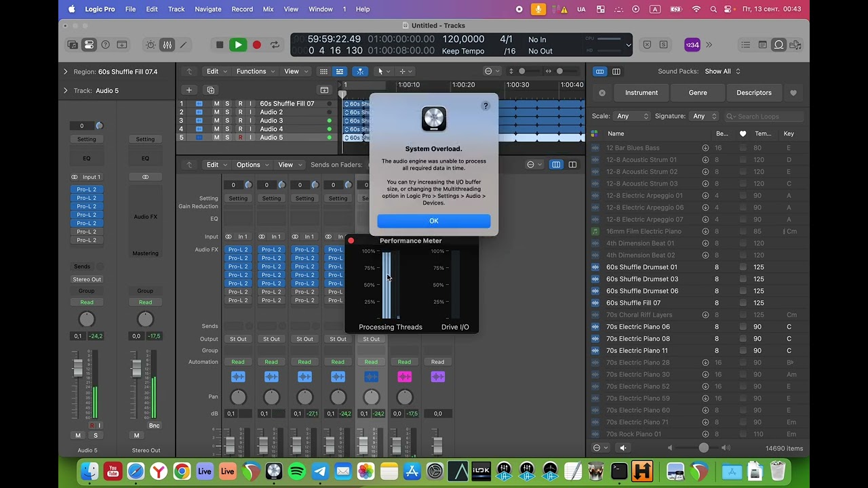
Task: Open the File menu
Action: [x=130, y=9]
